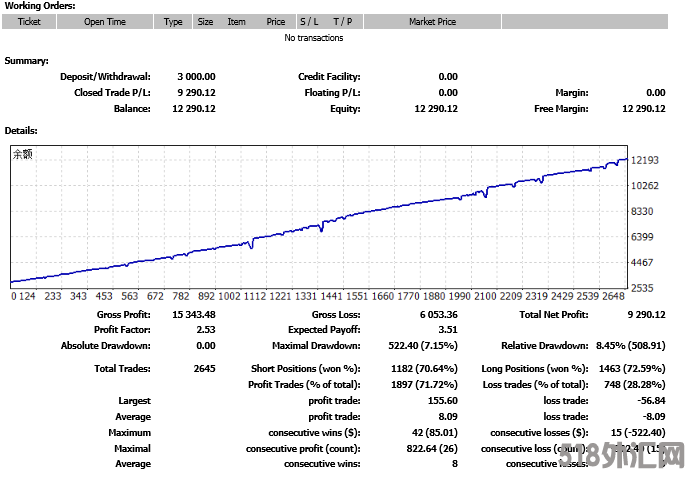Click Long Positions value 1463 (72.59%)
This screenshot has width=692, height=479.
632,369
